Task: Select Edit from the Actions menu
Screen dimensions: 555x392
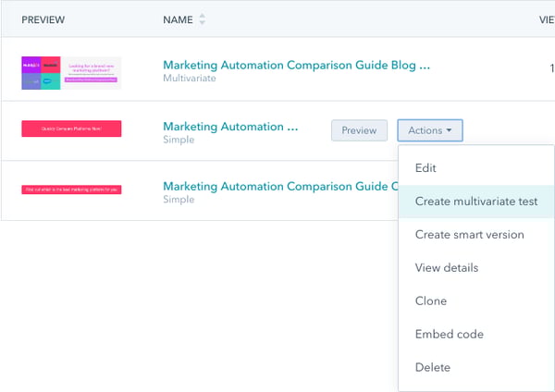Action: (x=425, y=168)
